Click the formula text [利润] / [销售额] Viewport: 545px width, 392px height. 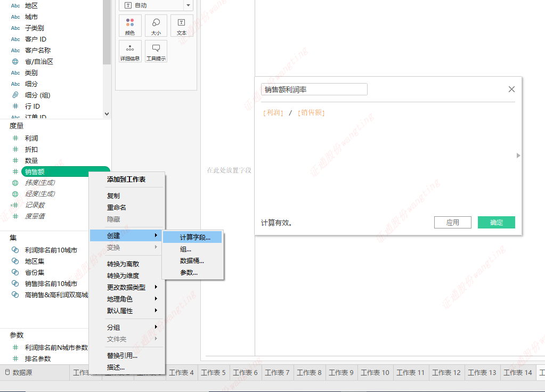(x=294, y=112)
